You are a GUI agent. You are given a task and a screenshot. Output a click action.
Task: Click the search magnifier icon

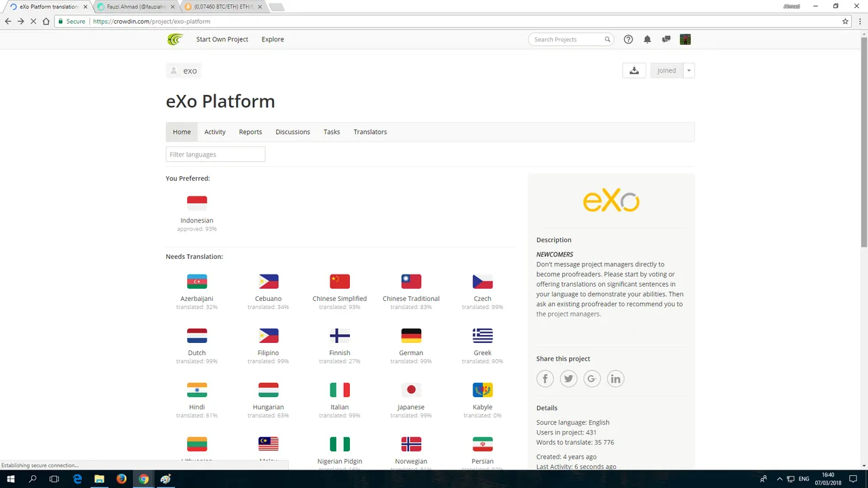click(608, 39)
